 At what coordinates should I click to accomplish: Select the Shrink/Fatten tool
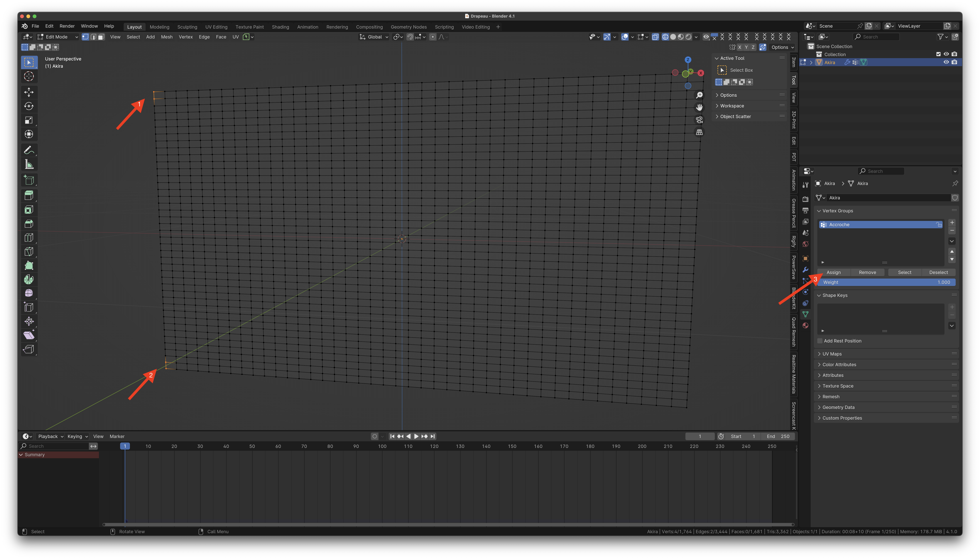[x=29, y=321]
